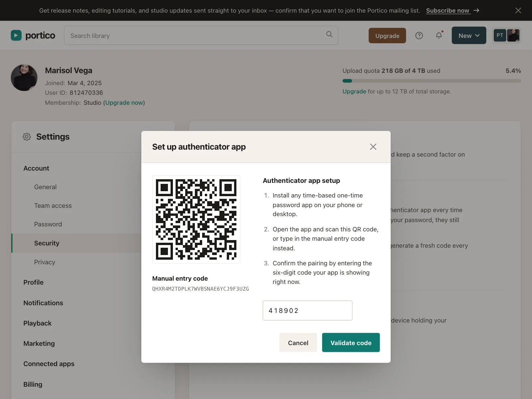Focus the Search library field

(201, 36)
